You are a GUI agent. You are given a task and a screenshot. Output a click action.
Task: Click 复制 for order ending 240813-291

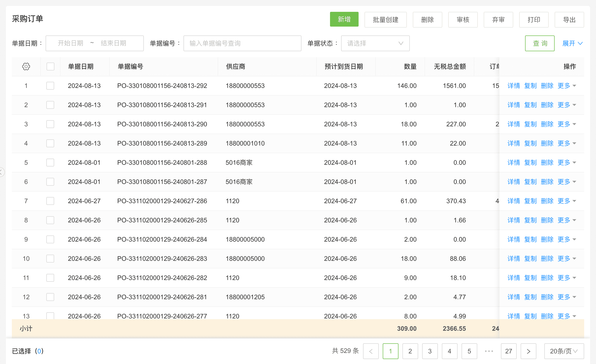point(530,105)
